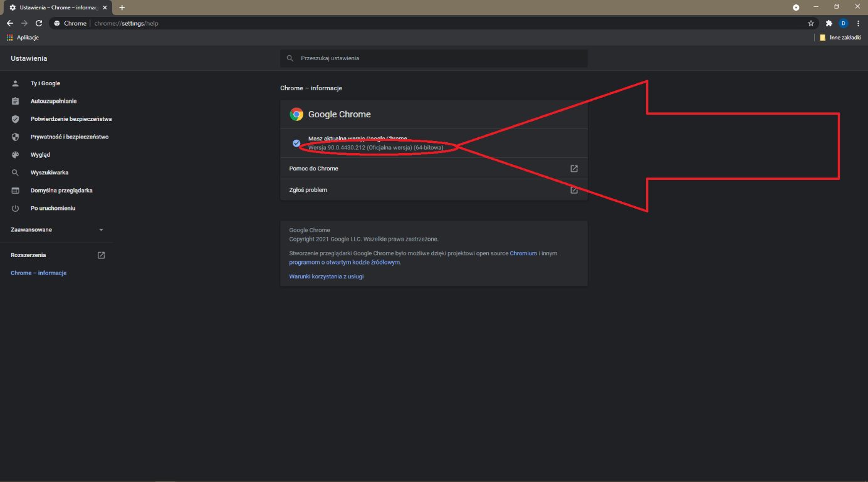
Task: Click the Potwierdzenie bezpieczeństwa shield icon
Action: pyautogui.click(x=16, y=119)
